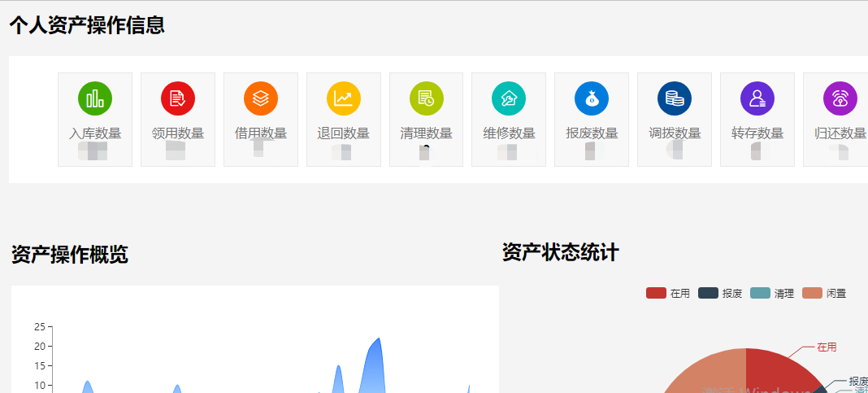
Task: Click the magenta 归还数量 cloud icon
Action: click(840, 98)
